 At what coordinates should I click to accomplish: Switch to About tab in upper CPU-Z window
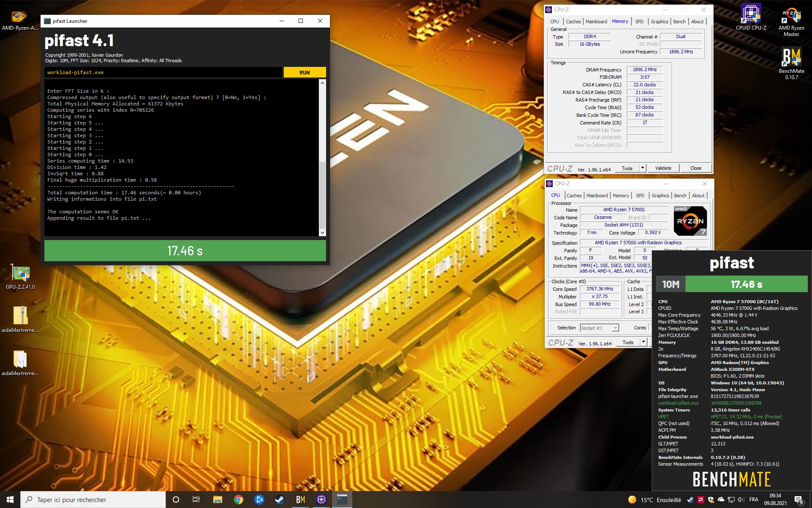click(x=697, y=22)
